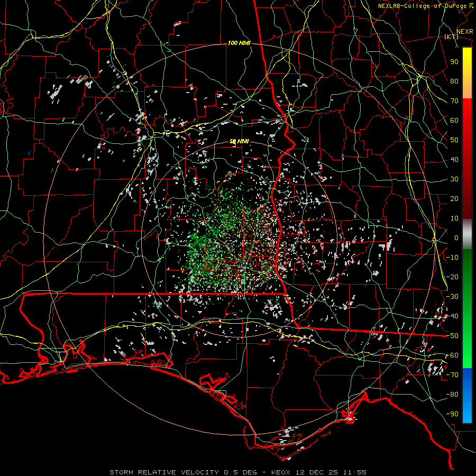Image resolution: width=476 pixels, height=476 pixels.
Task: Click the 'STORM RELATIVE VELOCITY' caption text
Action: coord(164,472)
